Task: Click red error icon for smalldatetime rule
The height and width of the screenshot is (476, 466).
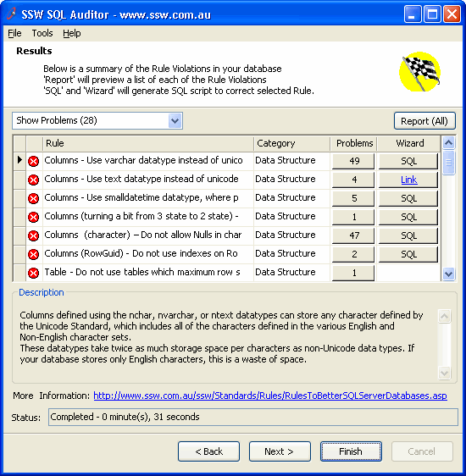Action: pos(33,198)
